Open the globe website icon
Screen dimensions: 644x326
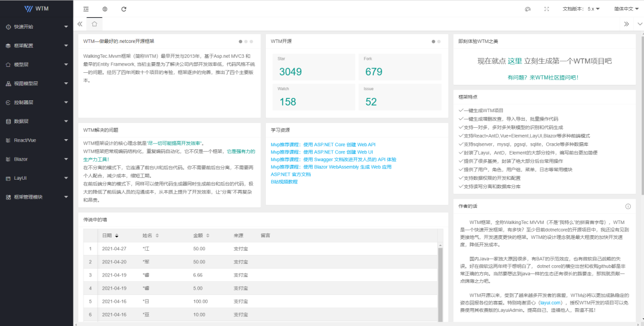point(105,9)
